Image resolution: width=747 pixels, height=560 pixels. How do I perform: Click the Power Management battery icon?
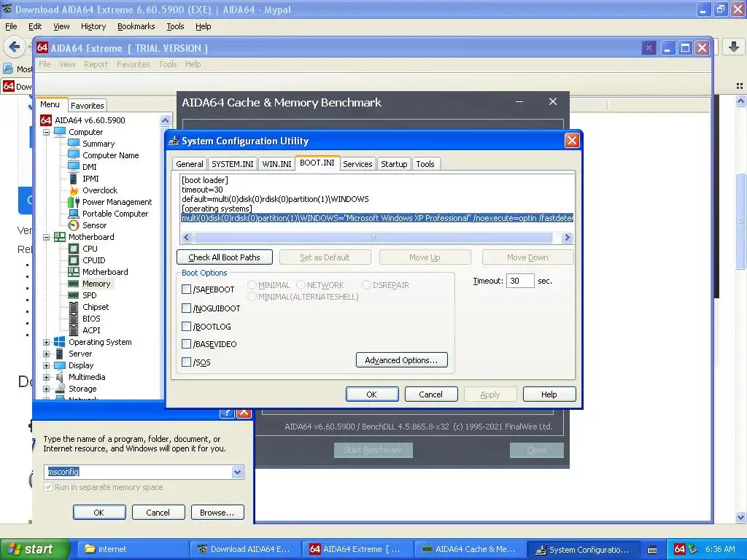pyautogui.click(x=74, y=202)
